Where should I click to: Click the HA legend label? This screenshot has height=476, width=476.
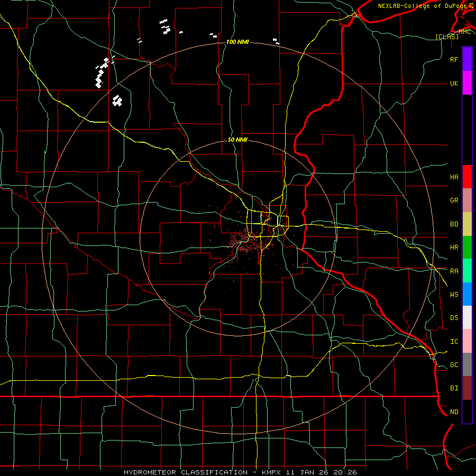coord(454,177)
